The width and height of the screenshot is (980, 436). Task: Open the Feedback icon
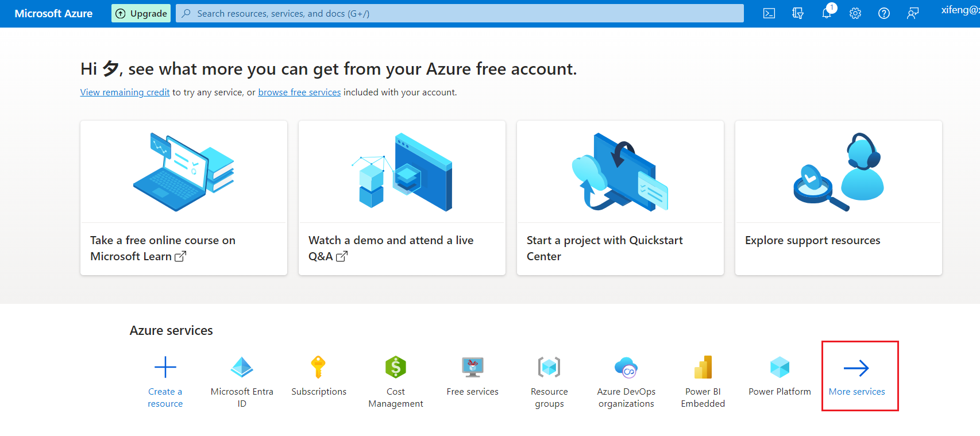(x=913, y=13)
